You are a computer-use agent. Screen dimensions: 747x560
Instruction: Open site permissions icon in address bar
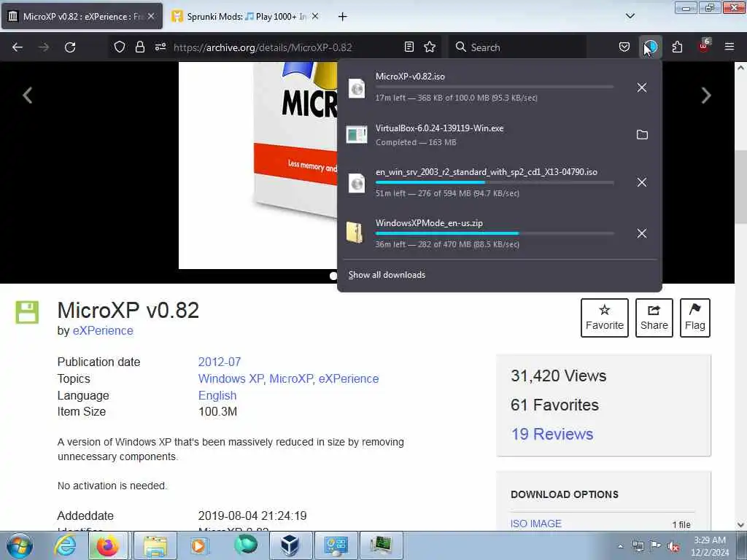coord(160,47)
